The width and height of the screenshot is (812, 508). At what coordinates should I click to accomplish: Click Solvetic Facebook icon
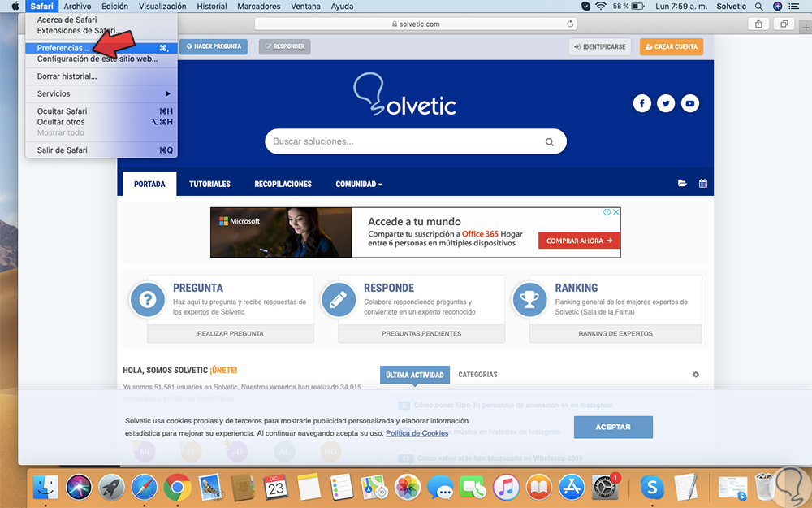pyautogui.click(x=641, y=103)
